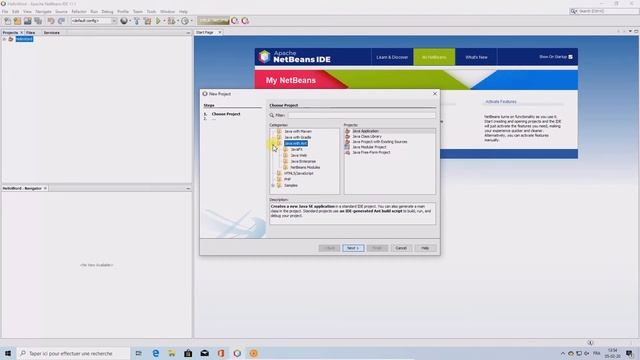Expand the Samples category node

pos(273,186)
